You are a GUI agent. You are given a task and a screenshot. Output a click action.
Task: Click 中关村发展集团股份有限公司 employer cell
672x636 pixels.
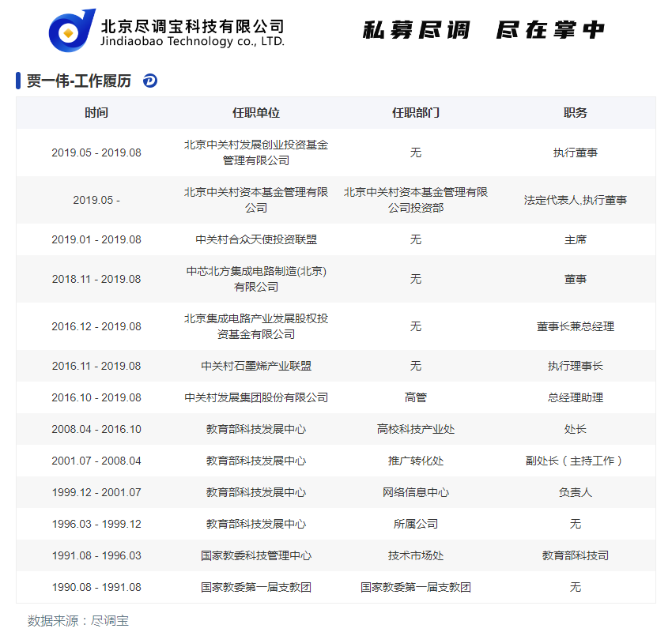pyautogui.click(x=256, y=397)
